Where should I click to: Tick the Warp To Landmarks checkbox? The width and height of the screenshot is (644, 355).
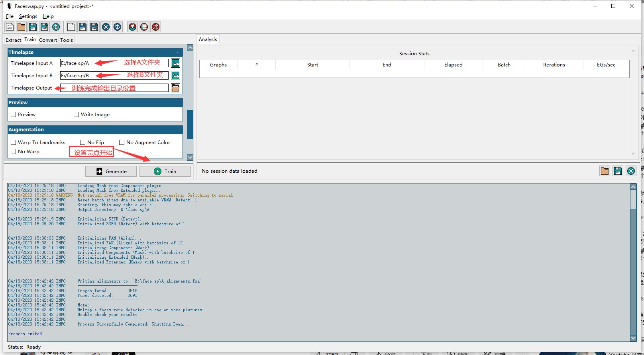click(14, 142)
